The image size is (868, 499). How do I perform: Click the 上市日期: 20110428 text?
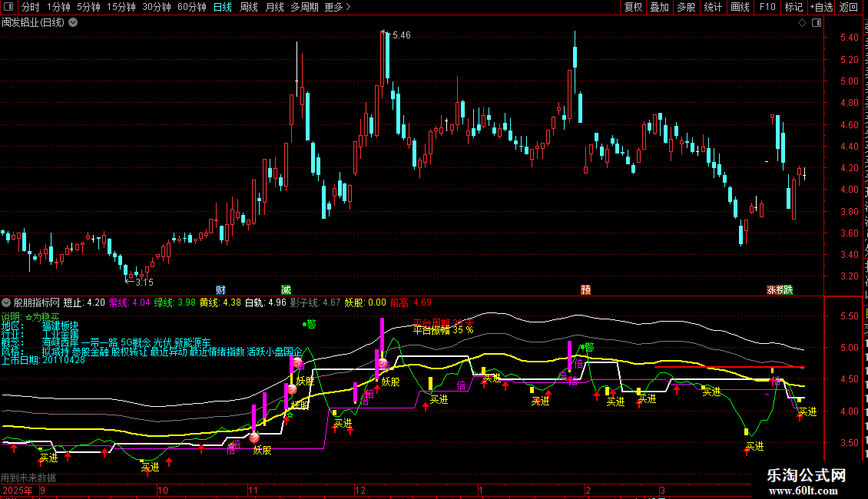43,360
